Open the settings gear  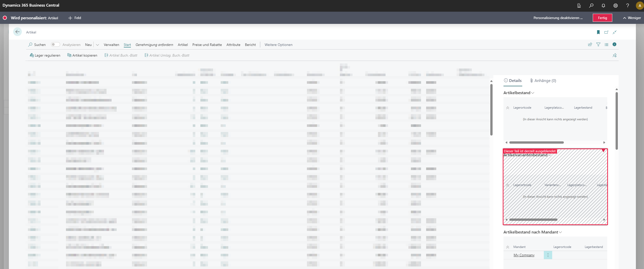tap(616, 6)
